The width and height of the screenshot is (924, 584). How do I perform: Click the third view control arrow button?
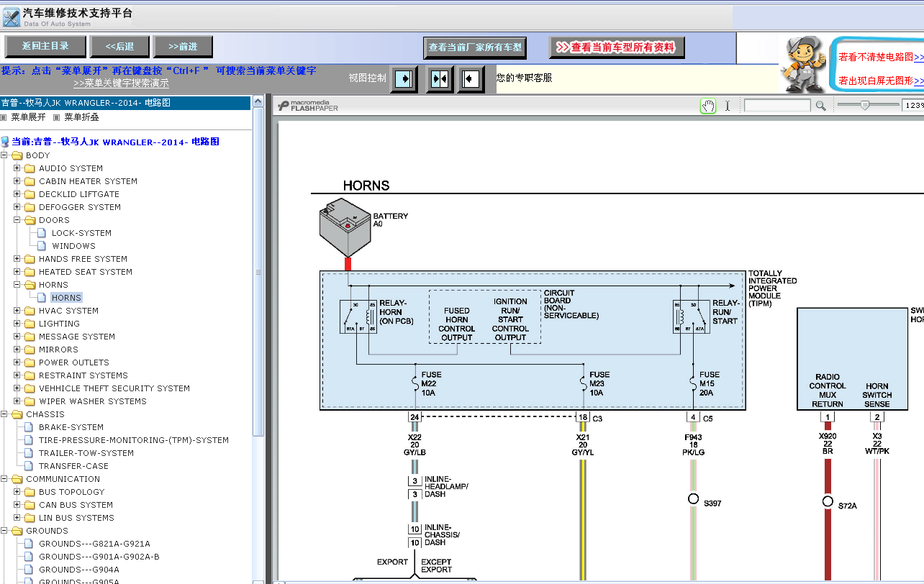click(470, 78)
